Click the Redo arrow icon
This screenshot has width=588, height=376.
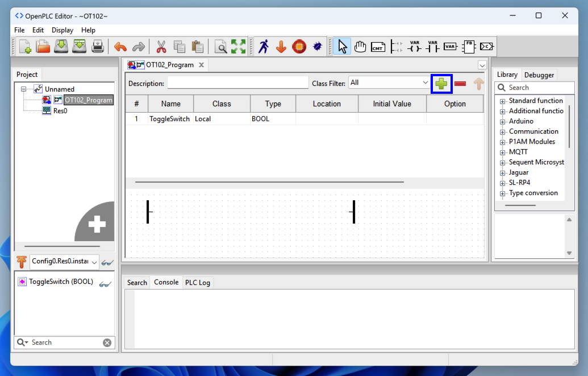[x=139, y=47]
